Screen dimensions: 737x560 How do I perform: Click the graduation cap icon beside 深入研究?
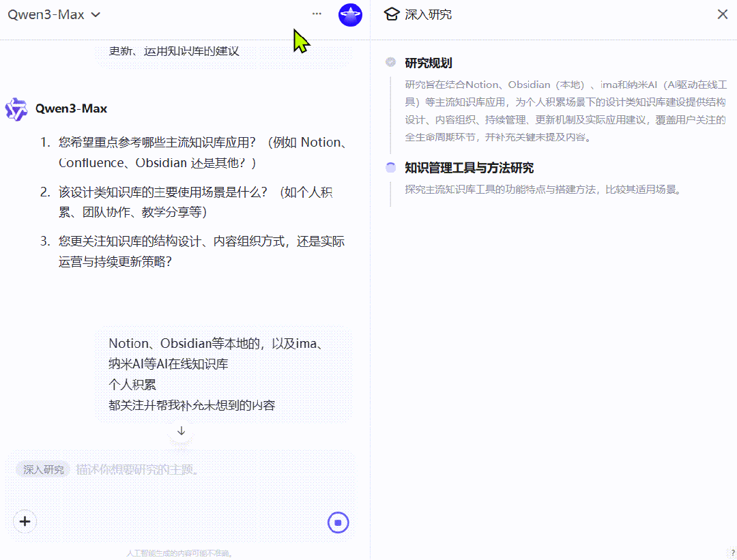point(391,14)
